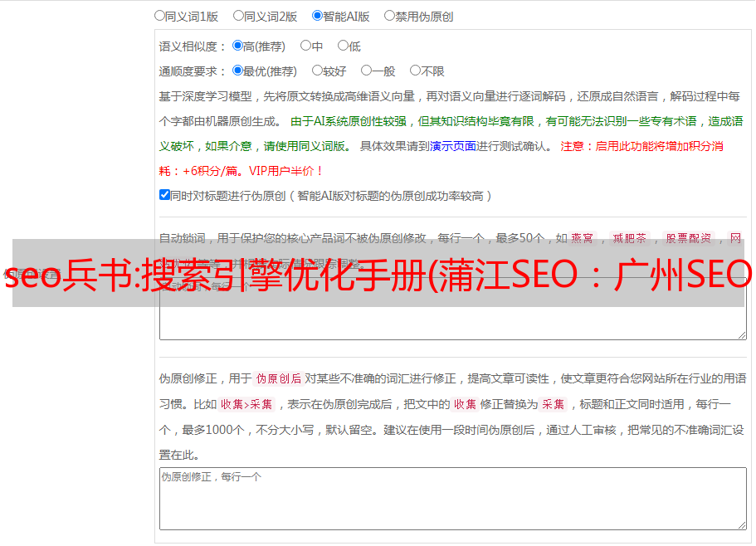
Task: Select the 同义词1版 radio option
Action: point(159,16)
